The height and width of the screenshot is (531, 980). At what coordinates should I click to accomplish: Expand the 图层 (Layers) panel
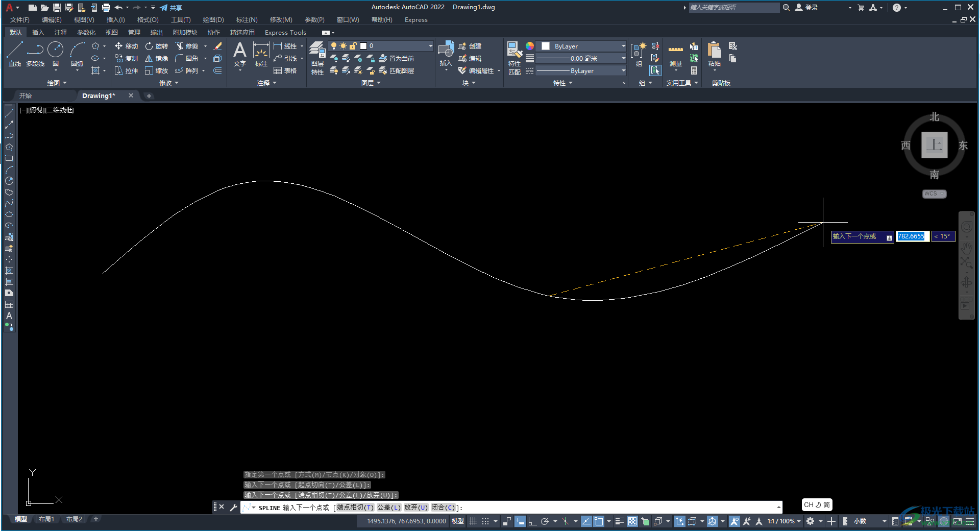pos(371,83)
